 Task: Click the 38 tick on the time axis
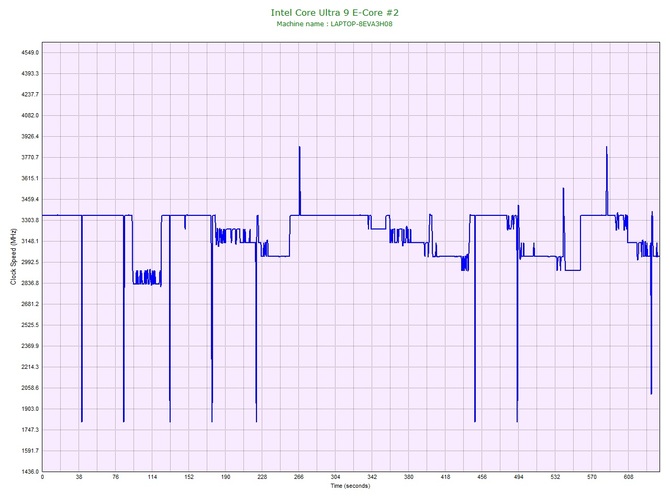(x=79, y=477)
